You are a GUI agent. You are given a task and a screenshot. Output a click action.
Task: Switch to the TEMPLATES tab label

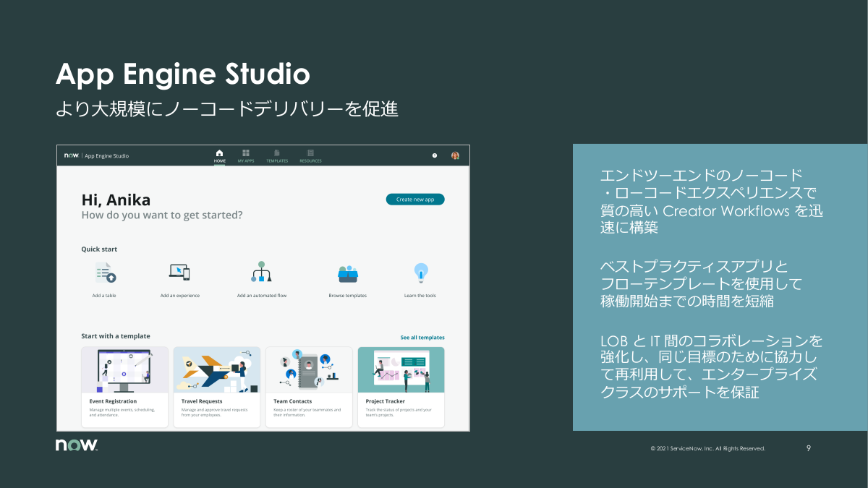point(277,161)
